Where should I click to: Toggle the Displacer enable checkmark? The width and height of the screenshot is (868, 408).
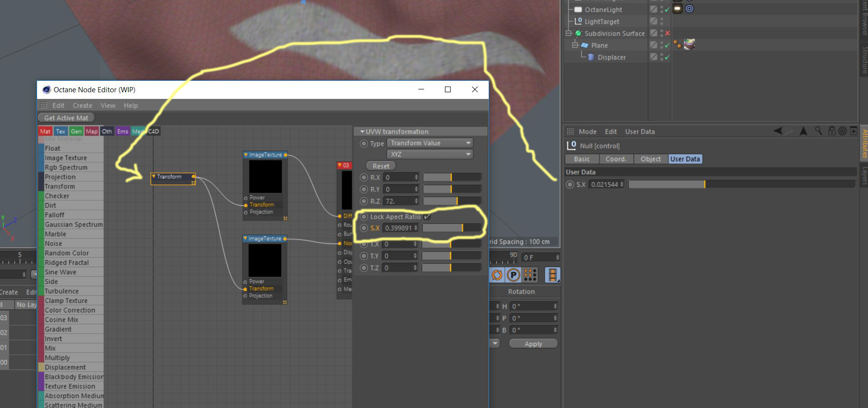point(667,57)
